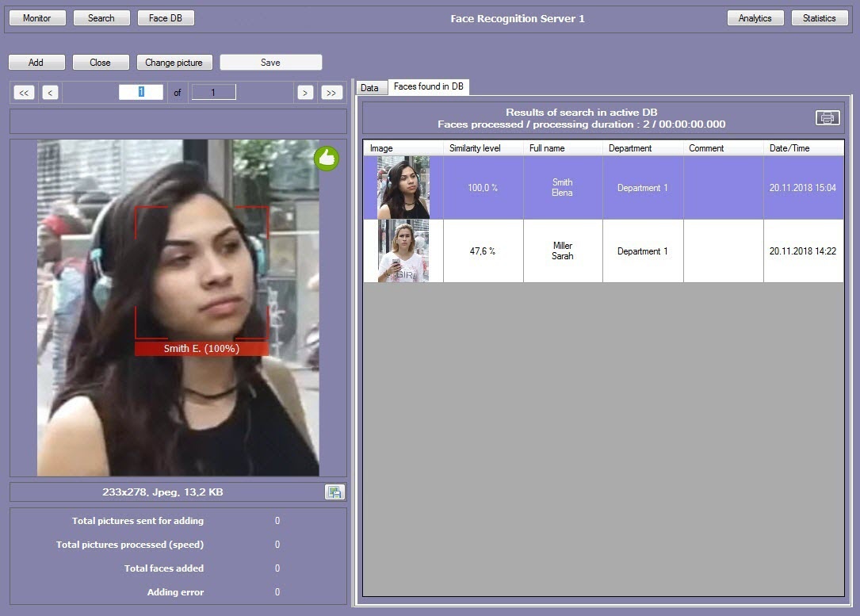This screenshot has height=616, width=860.
Task: Click the green thumbs-up match icon
Action: [x=327, y=159]
